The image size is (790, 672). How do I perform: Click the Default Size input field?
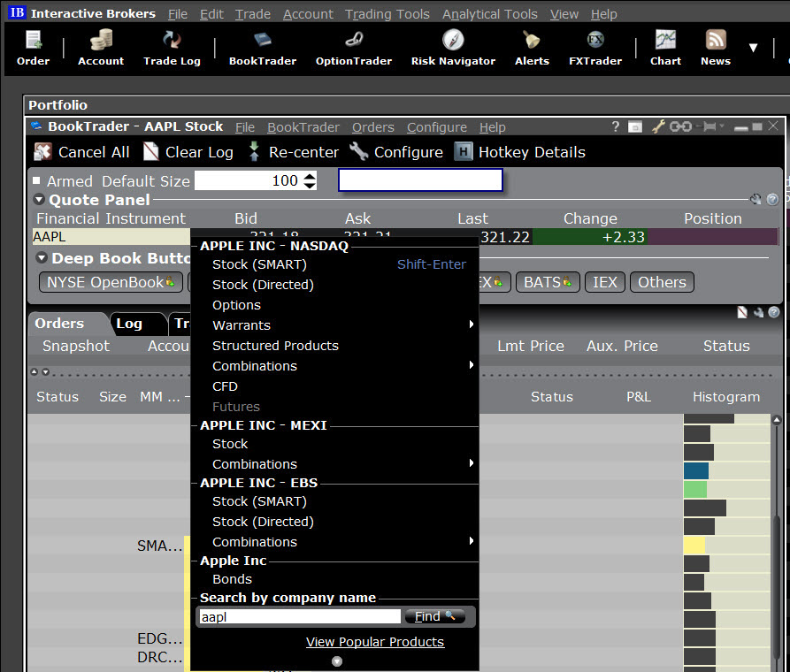[x=249, y=180]
